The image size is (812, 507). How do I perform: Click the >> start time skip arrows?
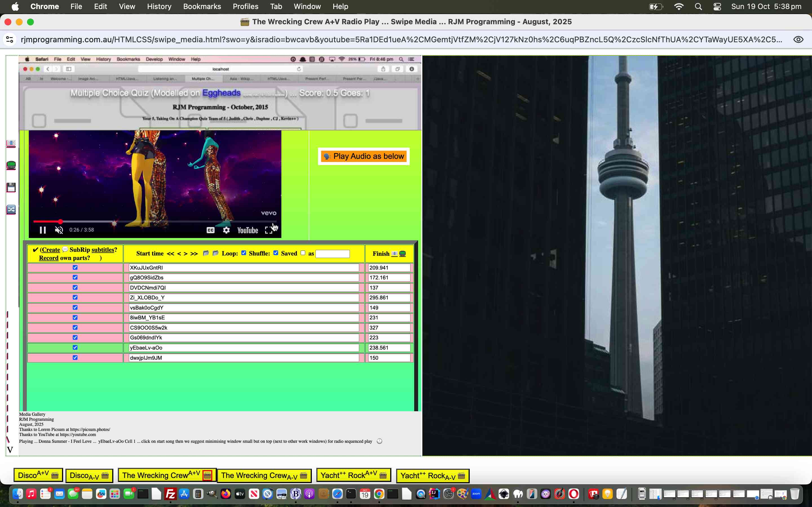pos(194,253)
